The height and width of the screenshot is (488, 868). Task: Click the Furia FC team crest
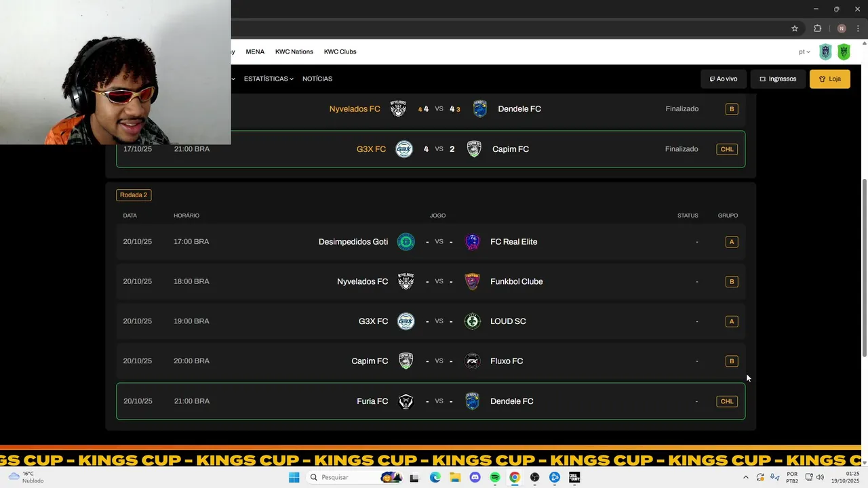coord(406,401)
